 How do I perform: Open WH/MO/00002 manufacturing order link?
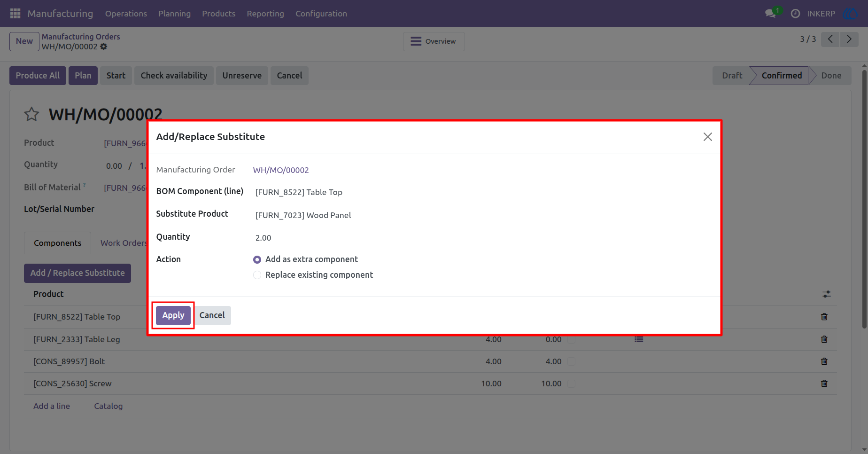[x=281, y=170]
